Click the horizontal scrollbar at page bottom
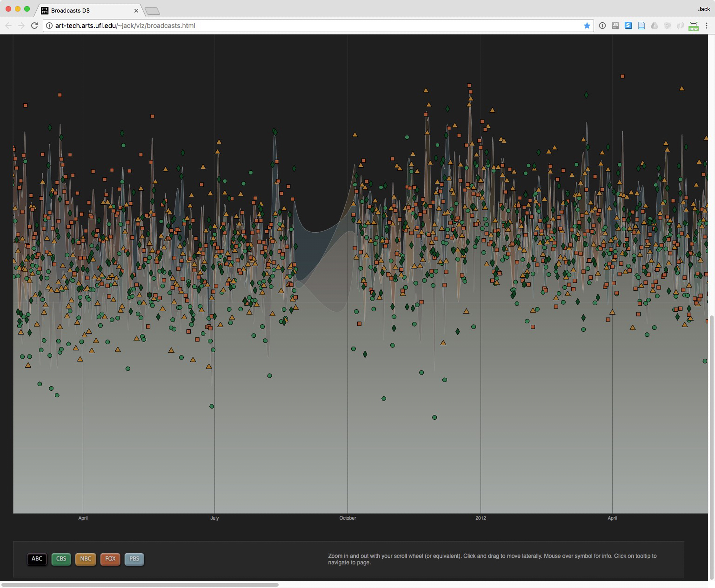 click(140, 585)
